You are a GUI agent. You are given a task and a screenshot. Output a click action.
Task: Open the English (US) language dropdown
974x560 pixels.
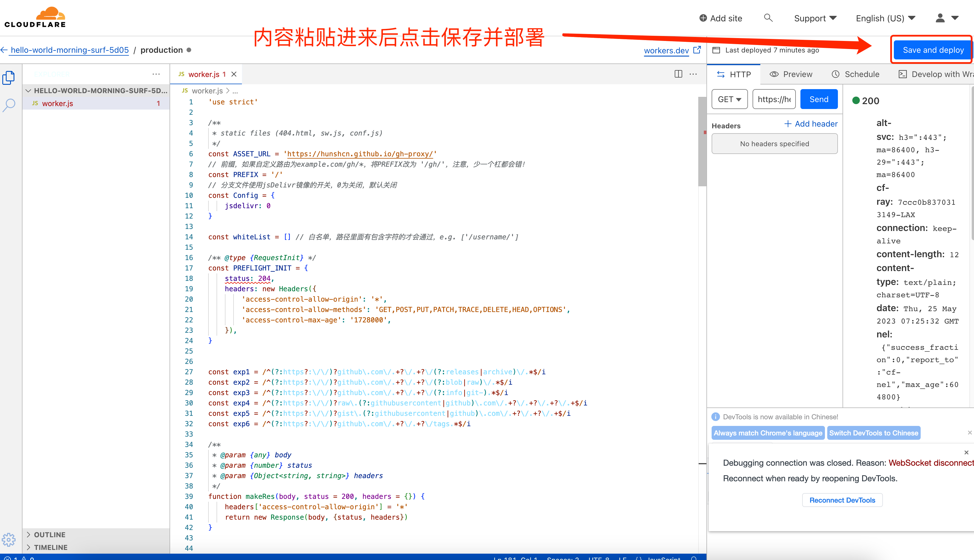pyautogui.click(x=885, y=18)
